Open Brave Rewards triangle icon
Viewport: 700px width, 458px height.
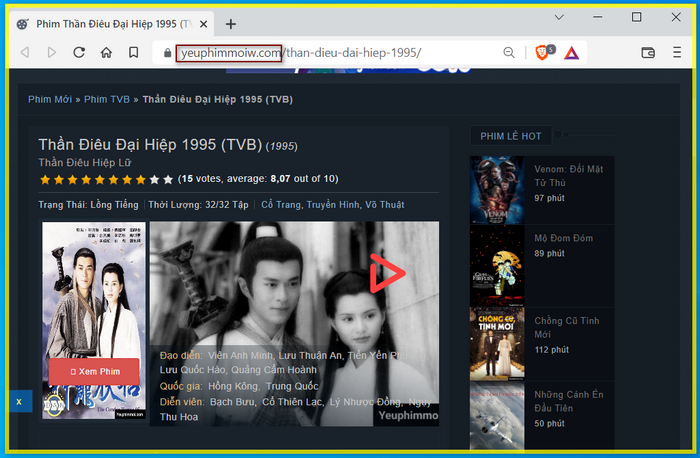(571, 53)
